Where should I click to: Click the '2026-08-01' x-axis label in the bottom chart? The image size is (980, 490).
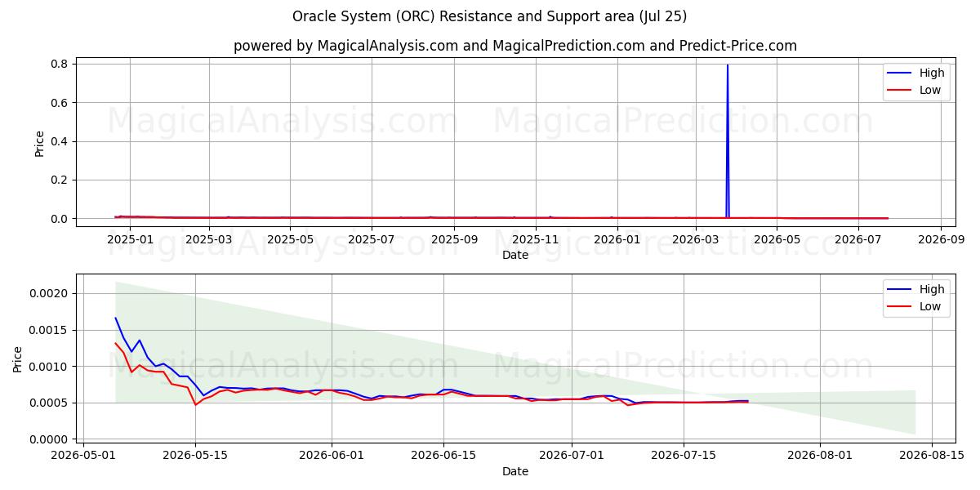tap(819, 456)
